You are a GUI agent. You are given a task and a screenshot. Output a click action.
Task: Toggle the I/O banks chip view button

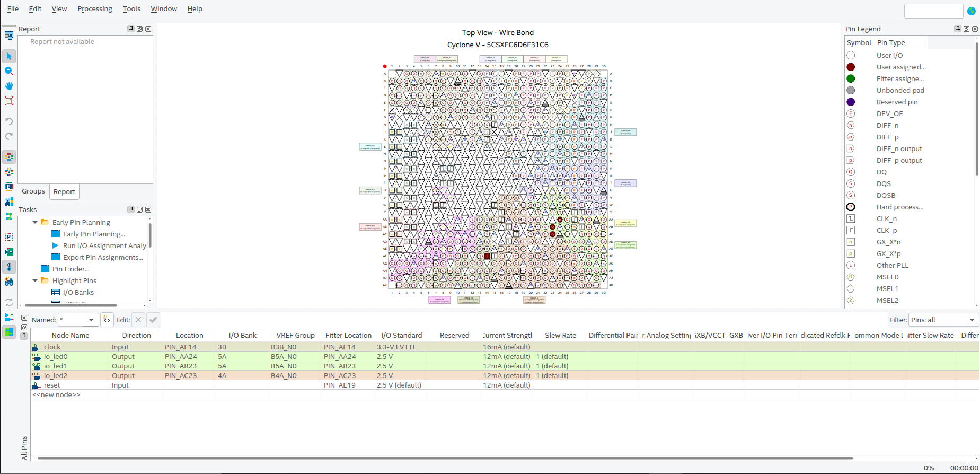point(9,157)
